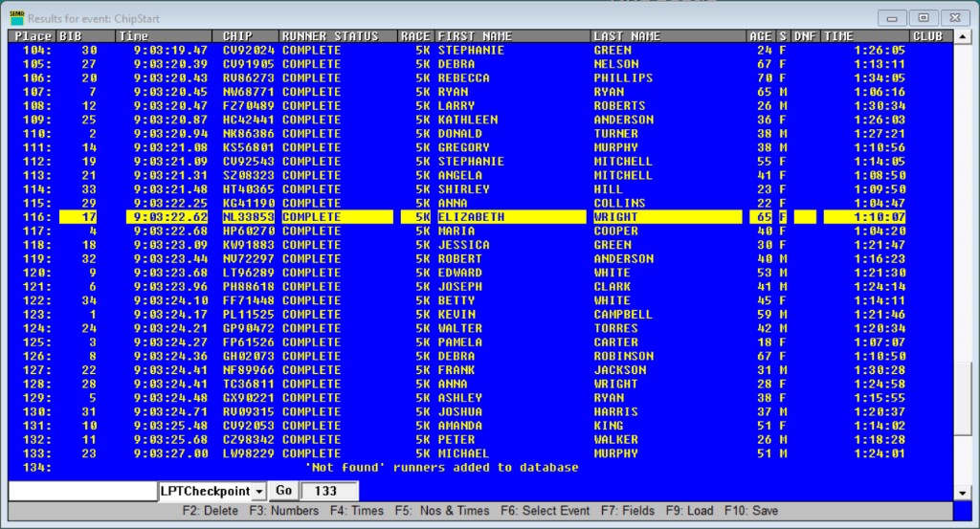Click the scrollbar down arrow
This screenshot has width=980, height=529.
point(962,493)
